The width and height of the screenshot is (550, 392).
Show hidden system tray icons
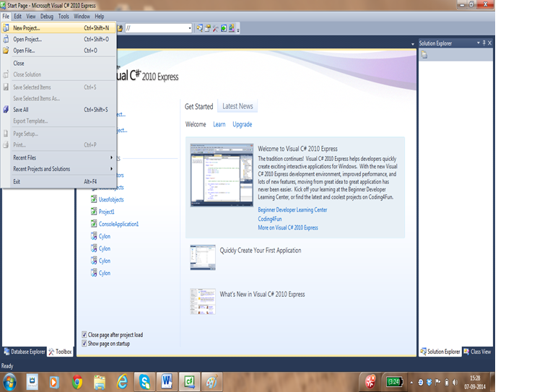pos(411,383)
